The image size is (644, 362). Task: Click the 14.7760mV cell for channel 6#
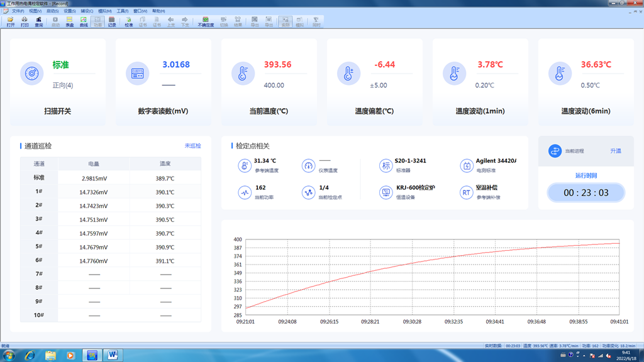pos(94,261)
